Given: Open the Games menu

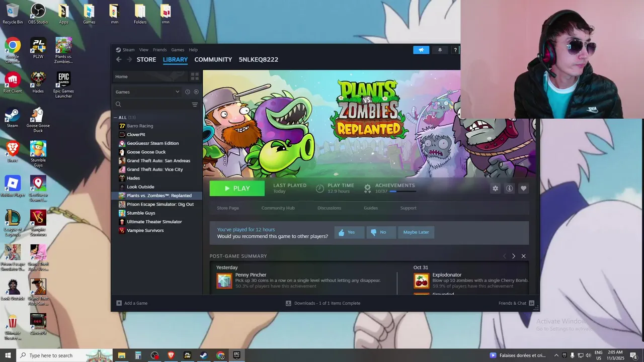Looking at the screenshot, I should coord(178,50).
